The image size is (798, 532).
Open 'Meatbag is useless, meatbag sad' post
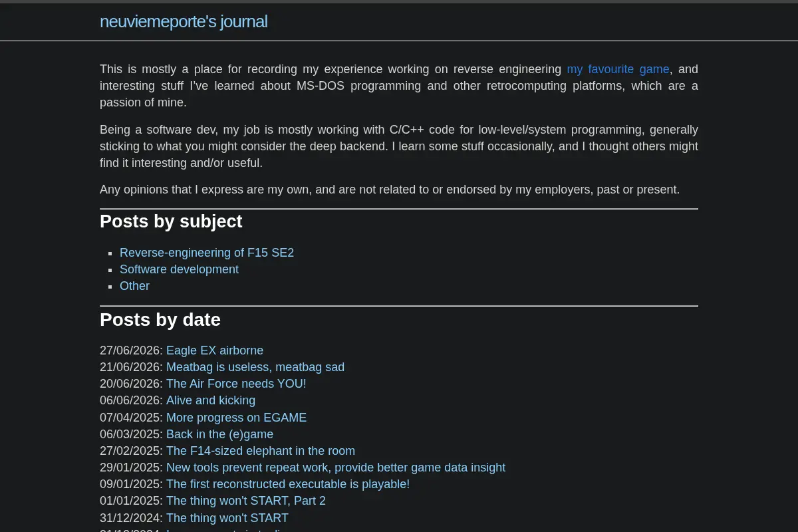pyautogui.click(x=255, y=367)
